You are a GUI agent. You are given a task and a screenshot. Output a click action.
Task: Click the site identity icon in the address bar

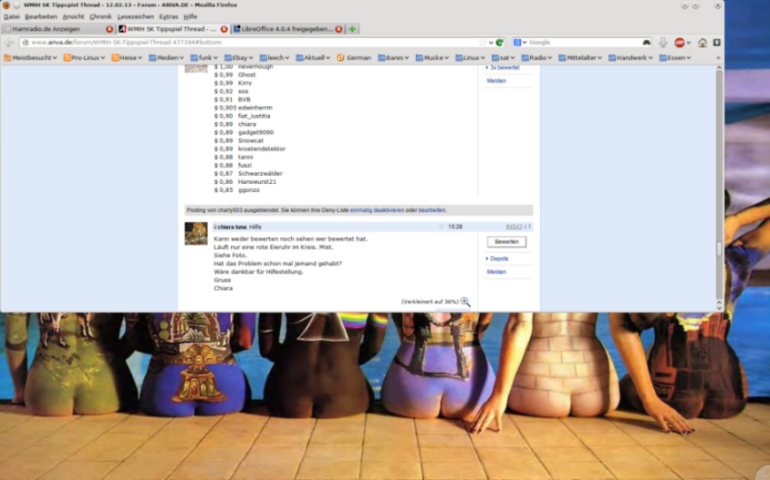26,43
